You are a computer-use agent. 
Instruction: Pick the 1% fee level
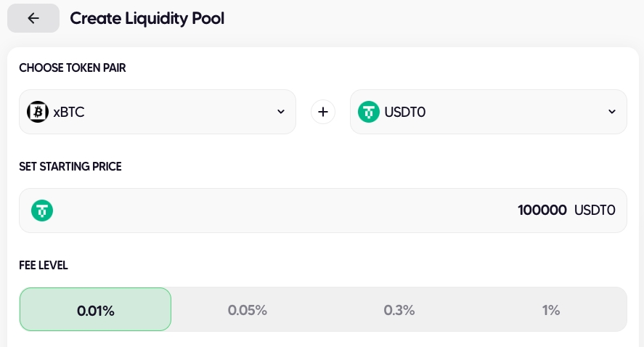551,310
